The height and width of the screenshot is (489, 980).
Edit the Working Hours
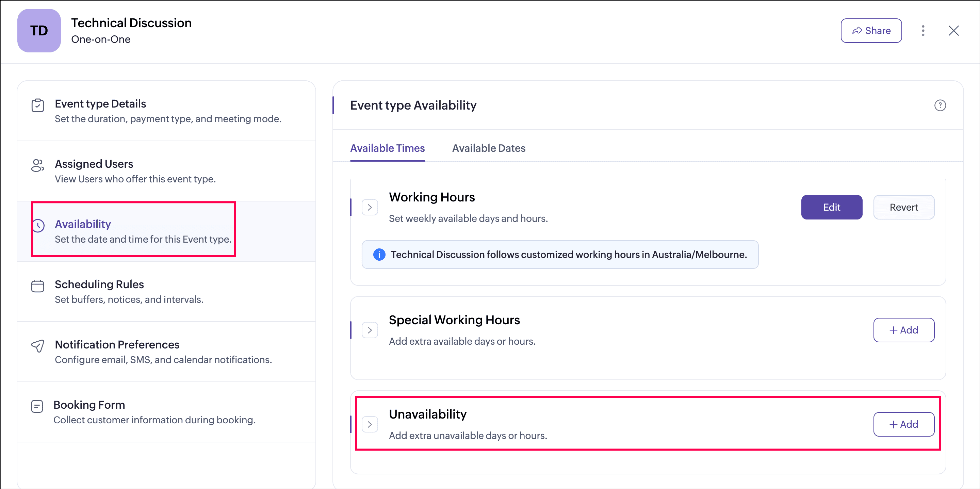pos(832,207)
